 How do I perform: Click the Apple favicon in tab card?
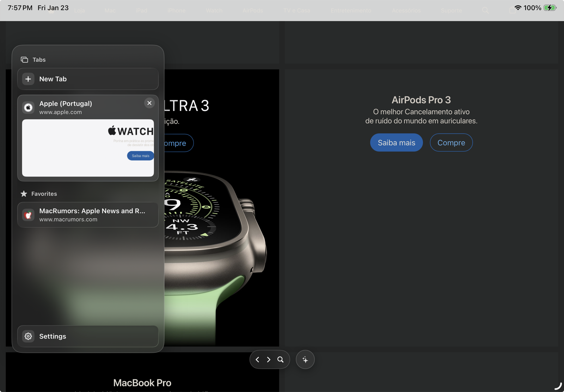pyautogui.click(x=28, y=107)
